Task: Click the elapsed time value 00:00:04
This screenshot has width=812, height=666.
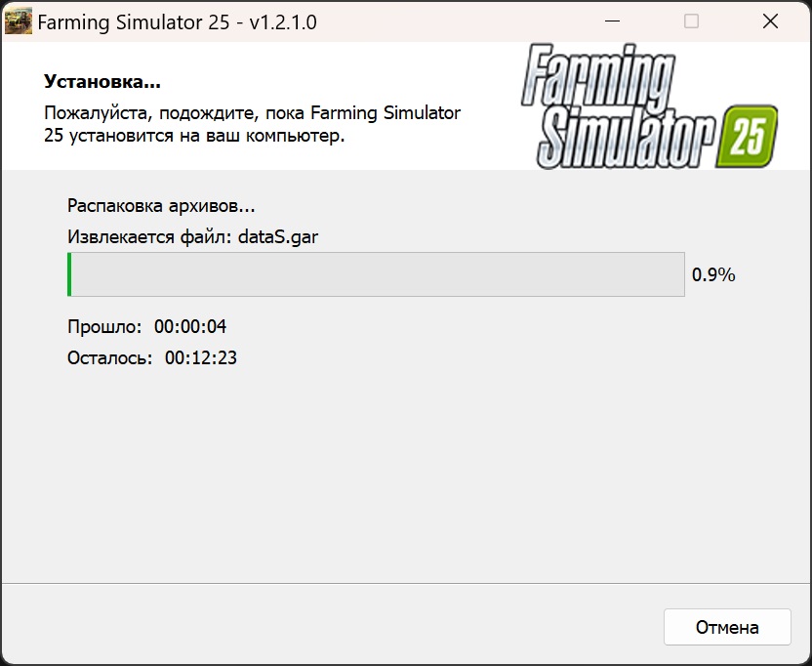Action: click(x=190, y=326)
